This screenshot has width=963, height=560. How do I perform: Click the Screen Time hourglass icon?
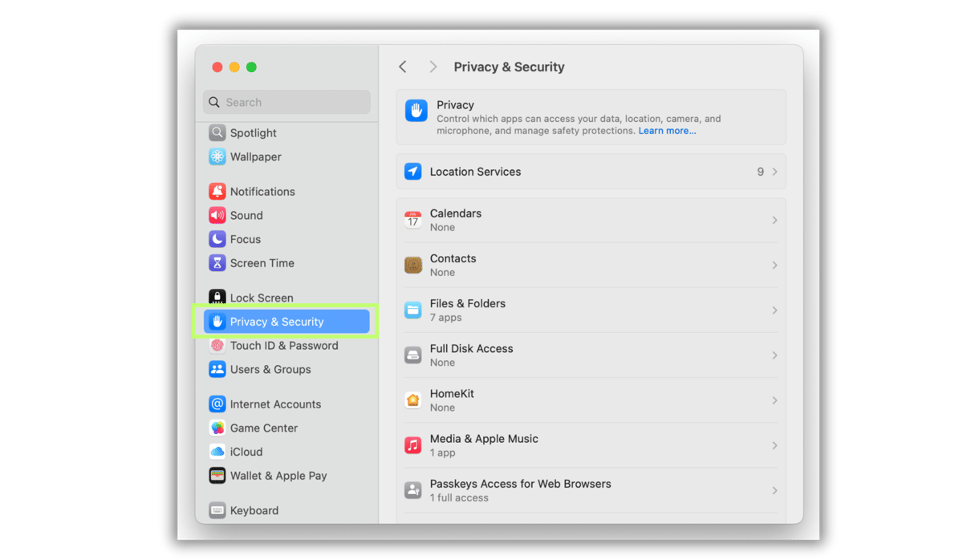coord(217,263)
